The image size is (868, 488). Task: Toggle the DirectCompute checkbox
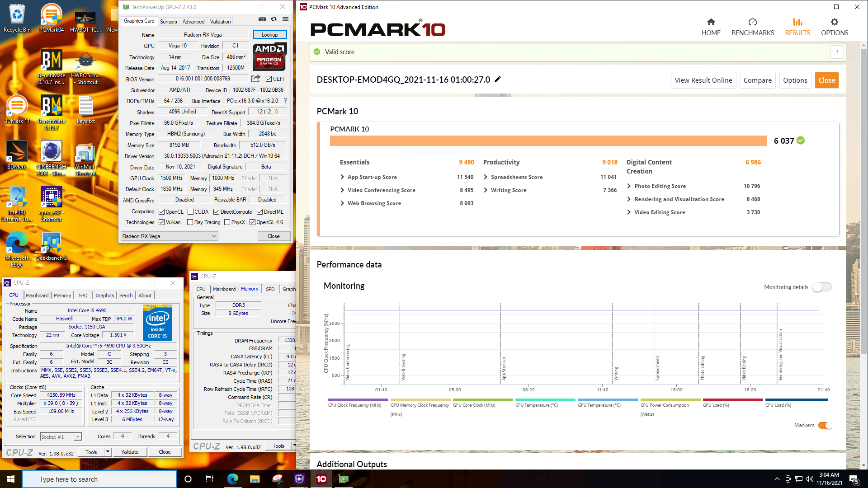[x=216, y=211]
